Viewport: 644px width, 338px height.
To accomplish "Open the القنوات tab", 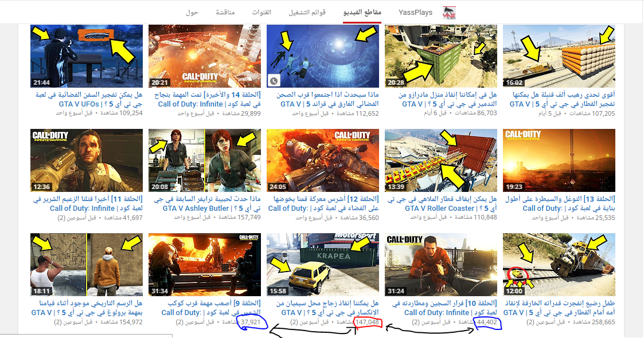I will (261, 12).
